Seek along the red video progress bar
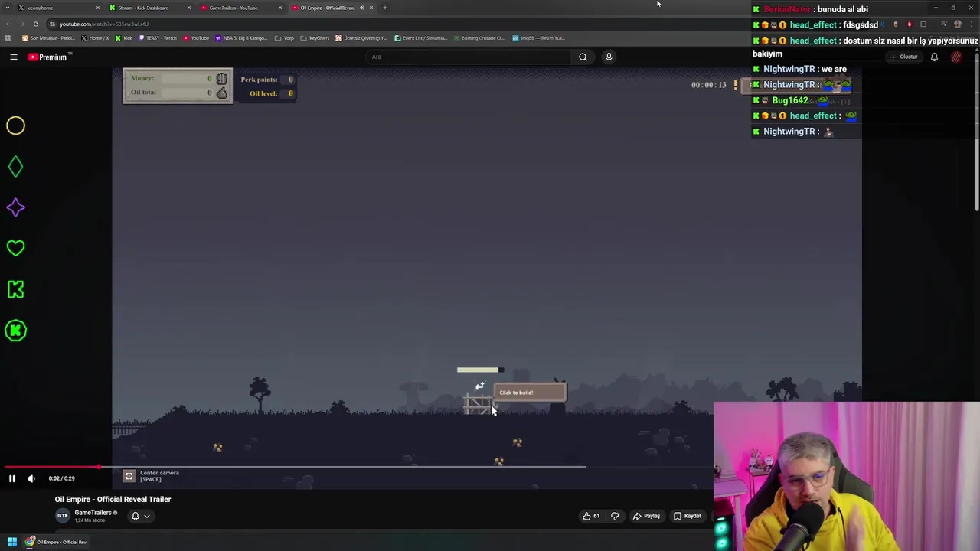The width and height of the screenshot is (980, 551). [51, 466]
